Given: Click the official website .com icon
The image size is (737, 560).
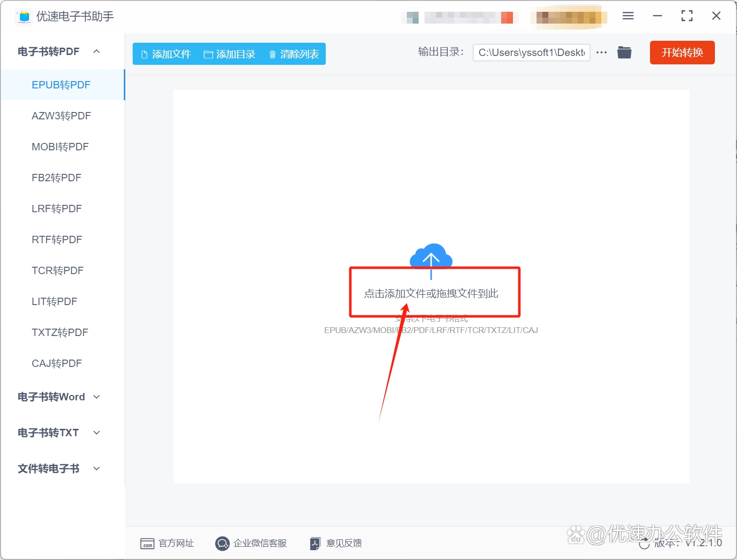Looking at the screenshot, I should (x=147, y=543).
